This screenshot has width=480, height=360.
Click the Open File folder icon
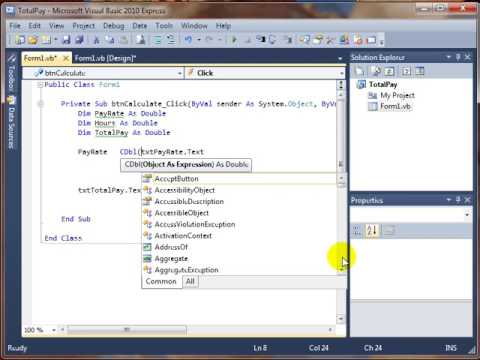tap(33, 40)
